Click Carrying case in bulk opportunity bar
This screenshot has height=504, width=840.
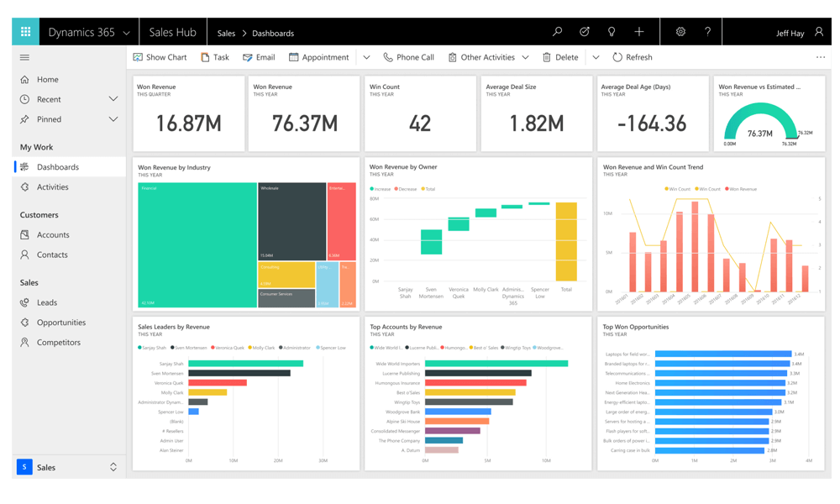(x=710, y=450)
